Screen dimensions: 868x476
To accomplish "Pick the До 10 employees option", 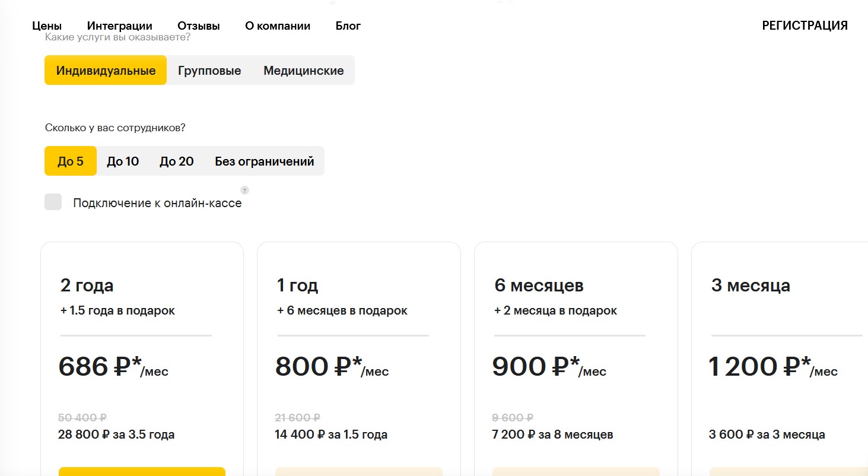I will [x=123, y=161].
